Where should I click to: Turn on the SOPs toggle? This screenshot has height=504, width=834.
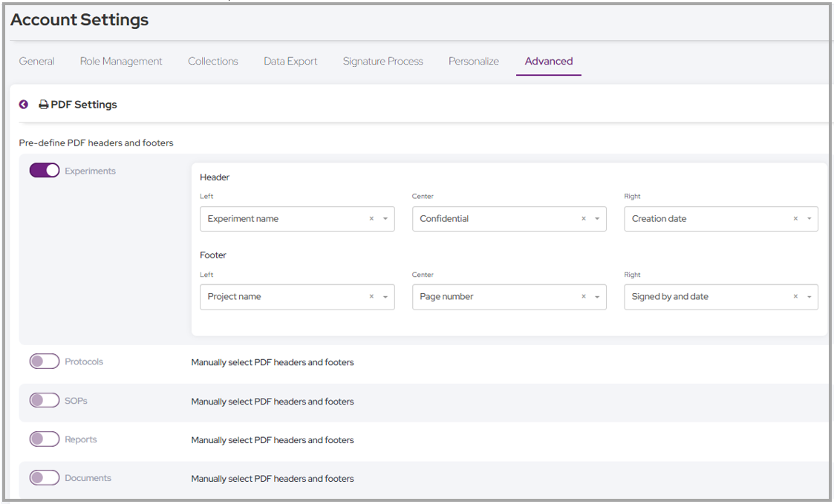click(44, 400)
